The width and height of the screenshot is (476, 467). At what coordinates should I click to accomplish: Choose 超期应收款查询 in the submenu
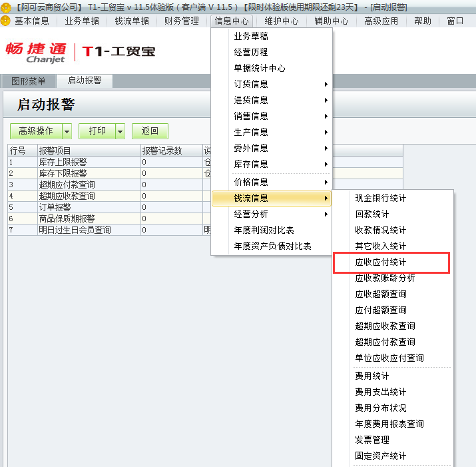click(x=393, y=326)
